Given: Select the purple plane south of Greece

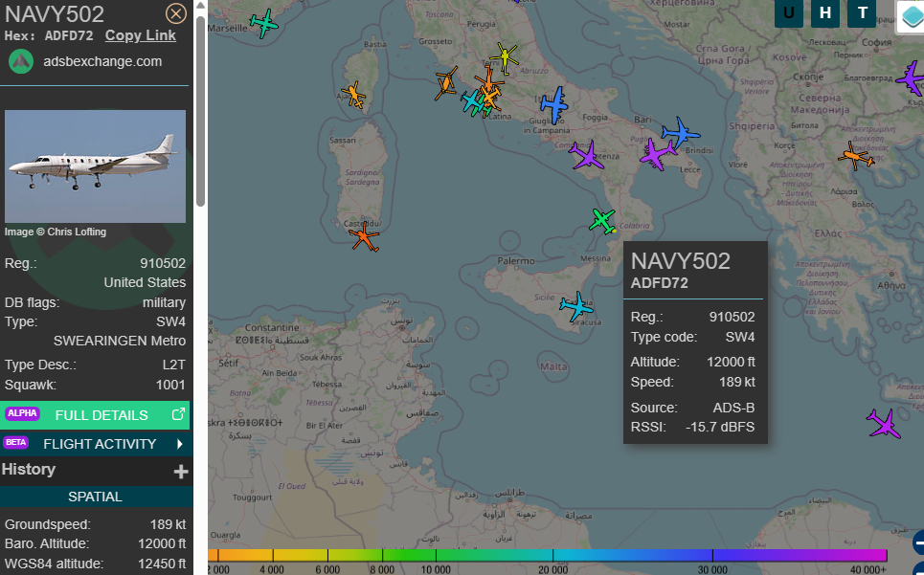Looking at the screenshot, I should pos(884,424).
